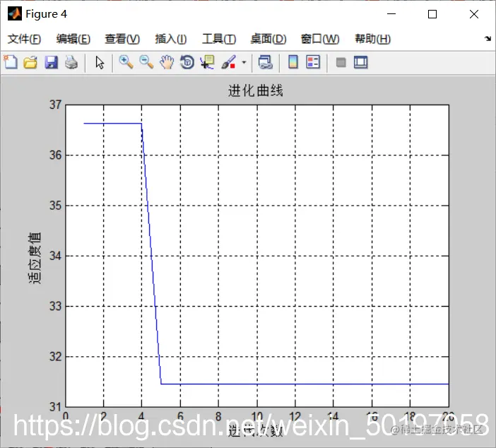Click the MATLAB logo in title bar
The height and width of the screenshot is (448, 496).
[15, 13]
